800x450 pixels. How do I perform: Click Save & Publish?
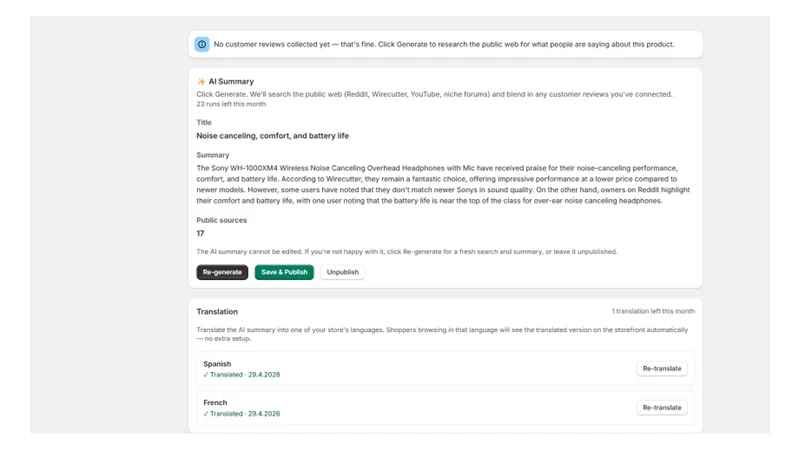[284, 272]
